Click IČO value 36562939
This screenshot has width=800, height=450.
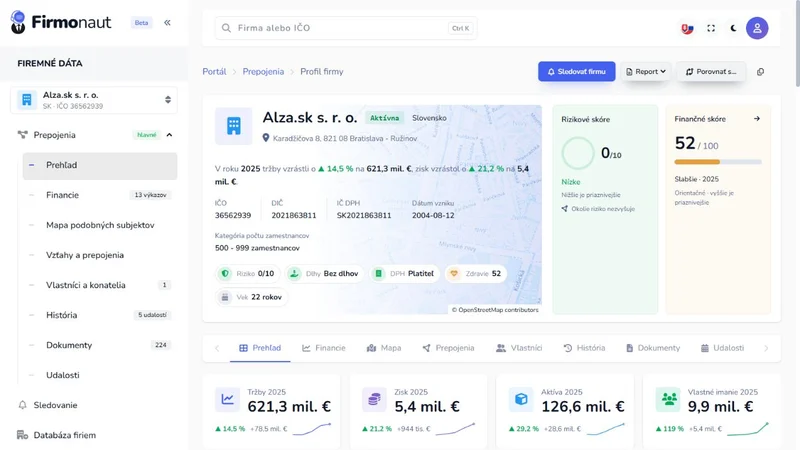[233, 216]
